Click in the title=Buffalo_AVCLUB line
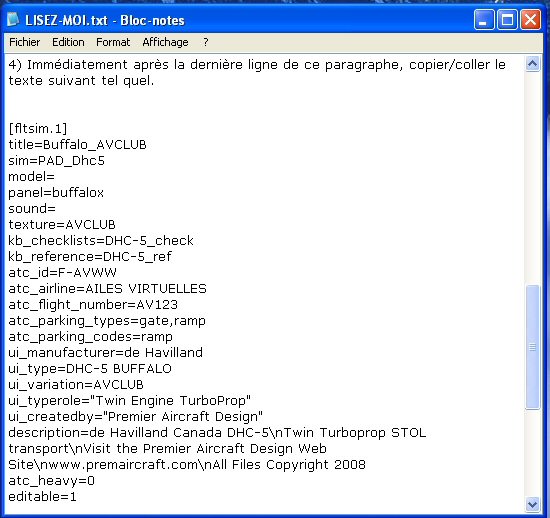 pyautogui.click(x=78, y=144)
